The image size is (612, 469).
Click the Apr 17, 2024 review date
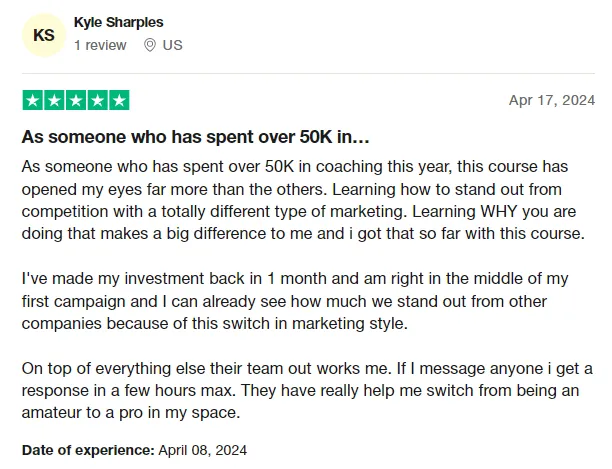[552, 100]
